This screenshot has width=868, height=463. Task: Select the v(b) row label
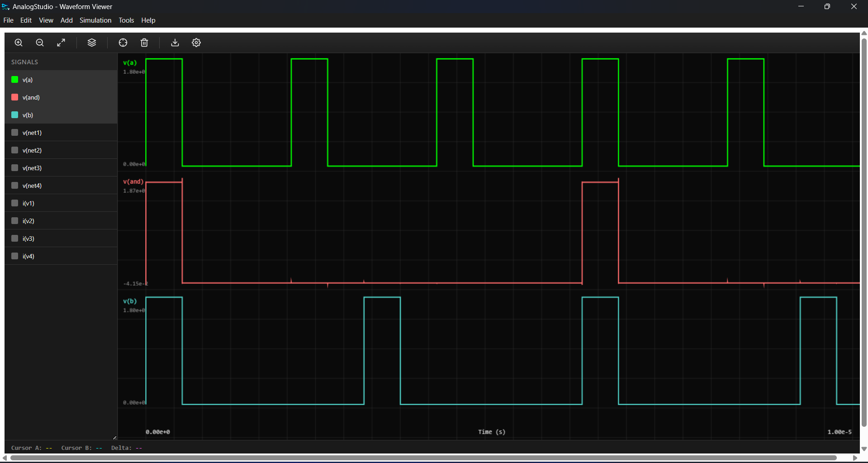28,115
